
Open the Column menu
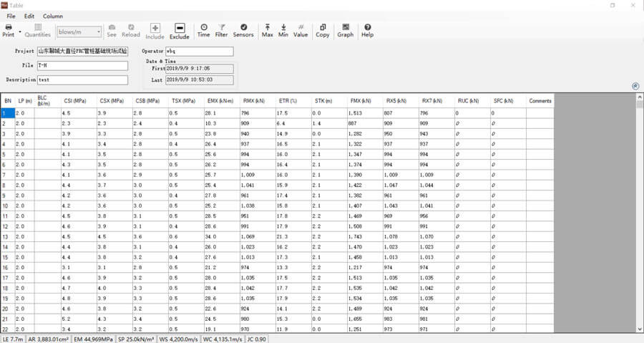tap(53, 16)
